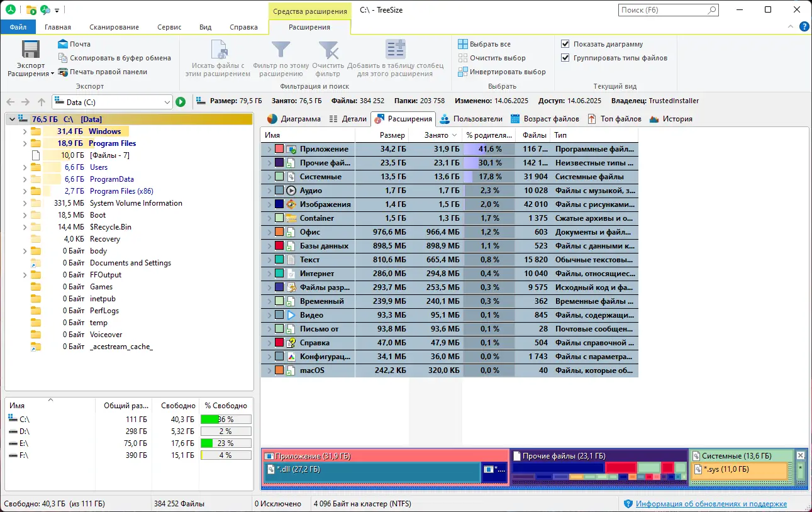Click the Аудио row play icon
812x512 pixels.
[291, 191]
